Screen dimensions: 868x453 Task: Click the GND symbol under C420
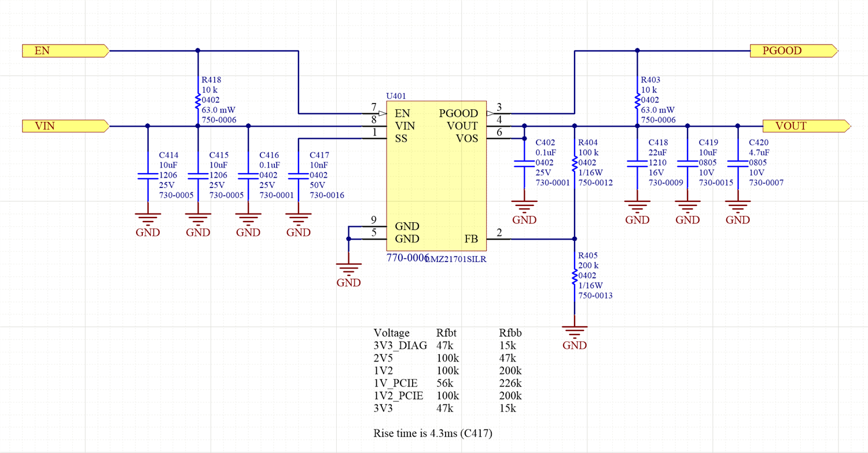(738, 213)
